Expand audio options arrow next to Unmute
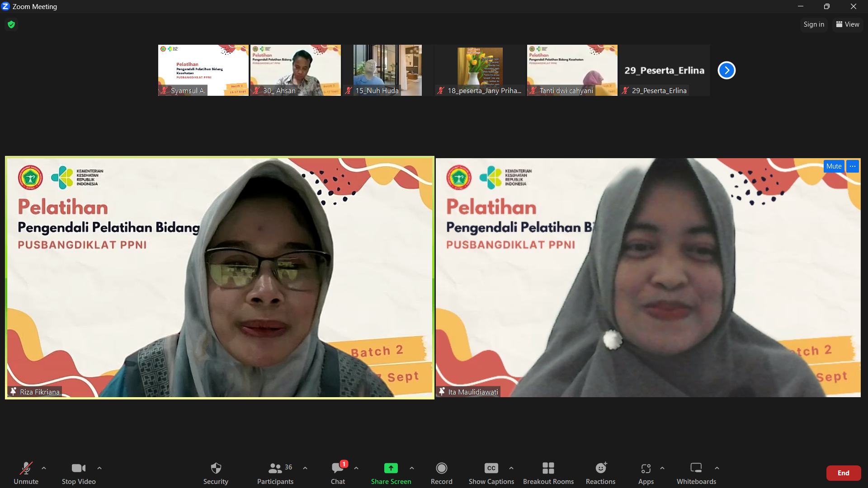 44,468
